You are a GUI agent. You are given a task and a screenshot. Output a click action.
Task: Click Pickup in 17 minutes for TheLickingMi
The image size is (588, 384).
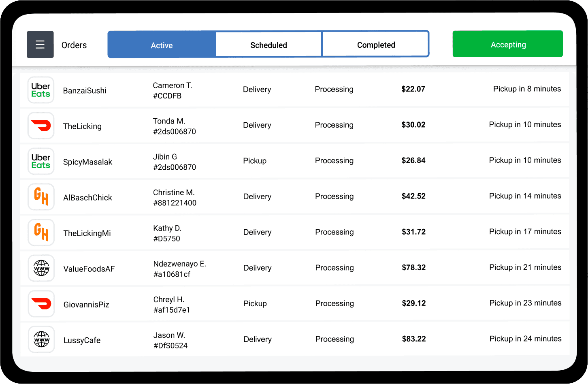pyautogui.click(x=525, y=232)
